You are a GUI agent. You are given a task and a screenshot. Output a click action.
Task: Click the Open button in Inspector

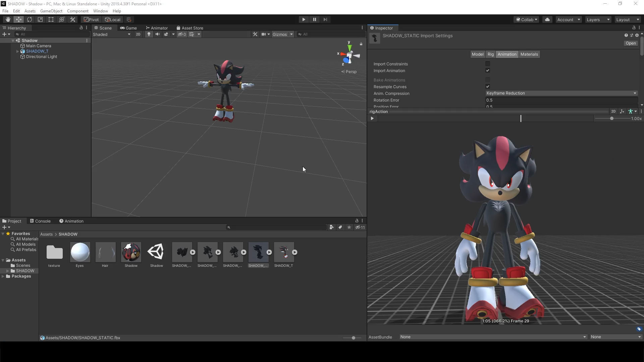point(630,43)
